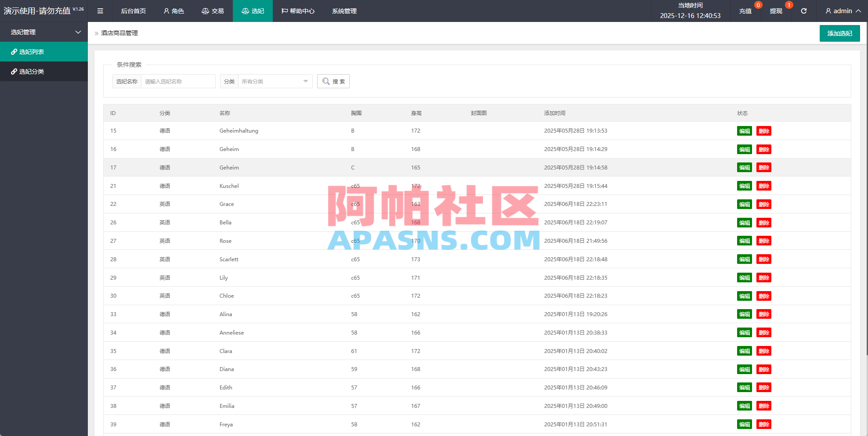
Task: Edit the Grace row
Action: 745,204
